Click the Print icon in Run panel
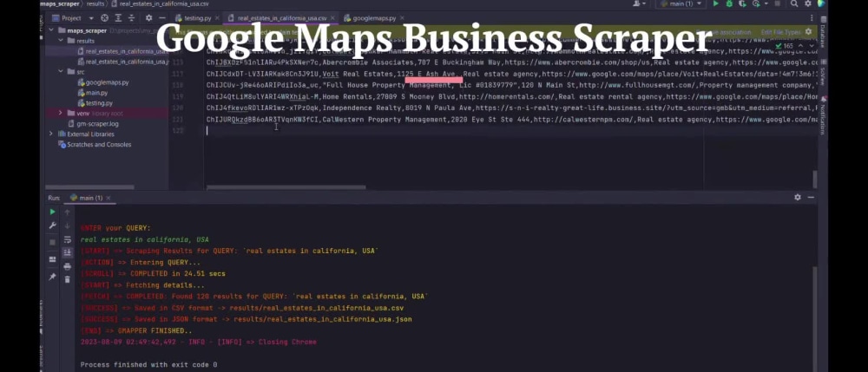This screenshot has width=868, height=372. click(67, 266)
